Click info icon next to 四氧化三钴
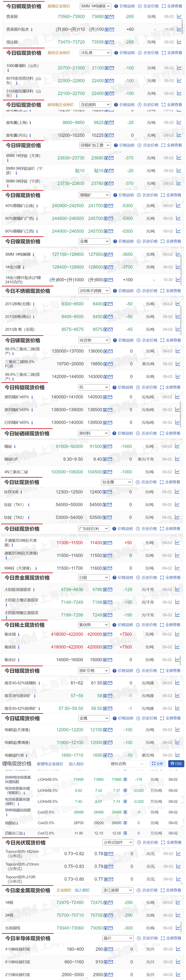186x980 pixels. pos(24,833)
